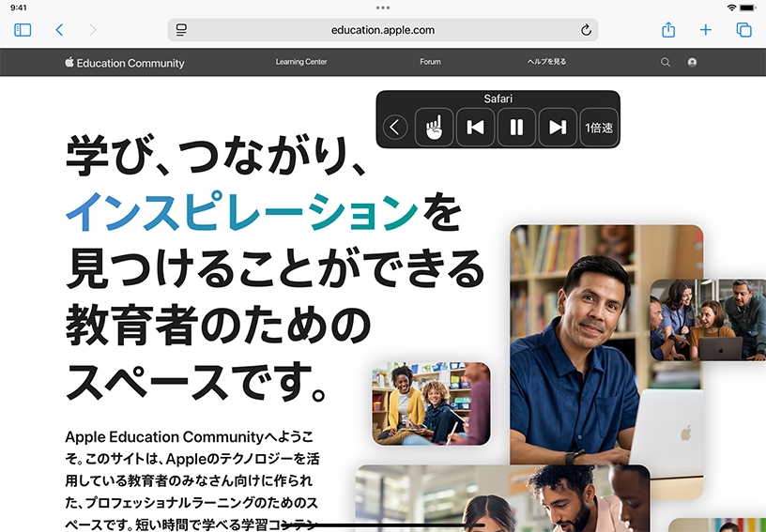Skip forward to the next sentence
Screen dimensions: 766x532
(x=558, y=128)
